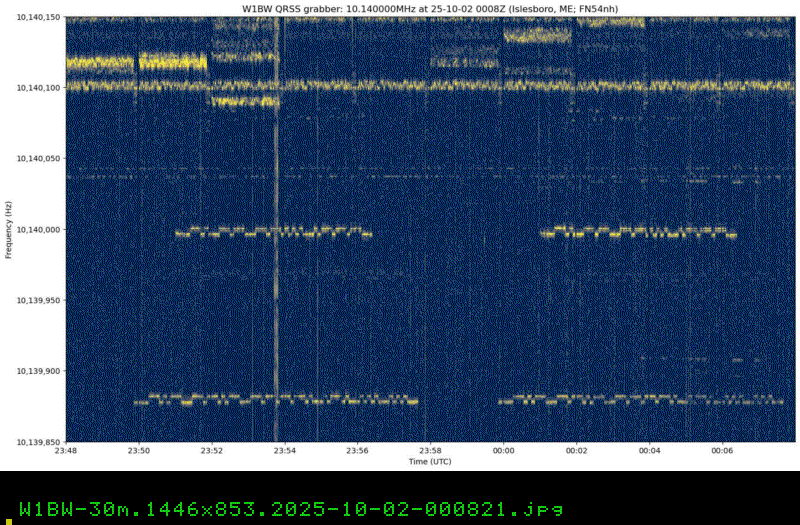Click the 00:04 time axis label
This screenshot has width=800, height=525.
point(650,452)
